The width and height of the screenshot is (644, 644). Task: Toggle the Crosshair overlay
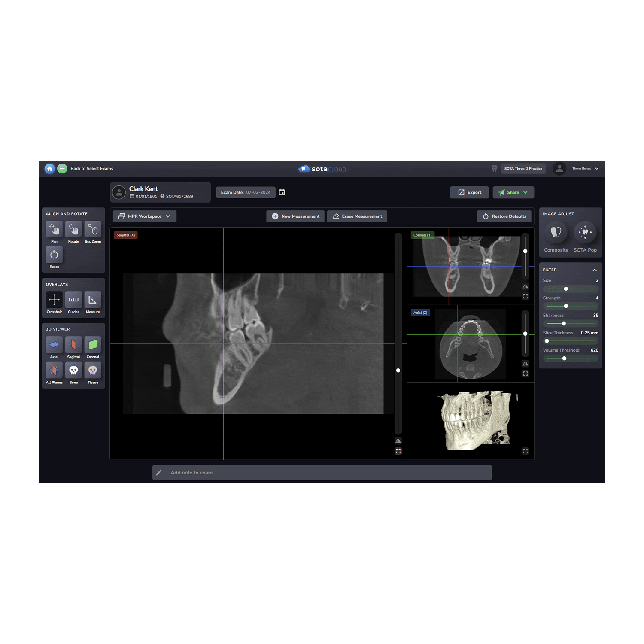click(x=54, y=300)
